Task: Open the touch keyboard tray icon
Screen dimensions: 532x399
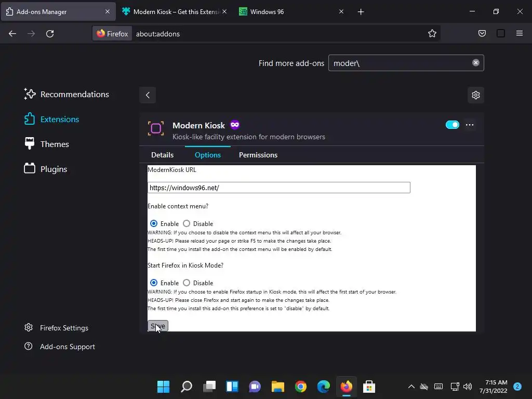Action: pyautogui.click(x=438, y=387)
